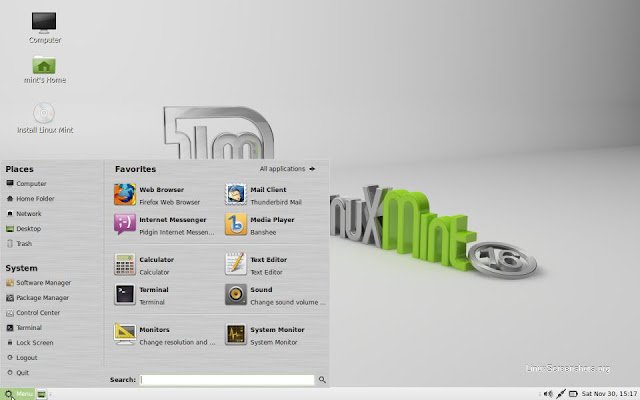Image resolution: width=640 pixels, height=400 pixels.
Task: Open the Banshee Media Player
Action: pyautogui.click(x=274, y=225)
